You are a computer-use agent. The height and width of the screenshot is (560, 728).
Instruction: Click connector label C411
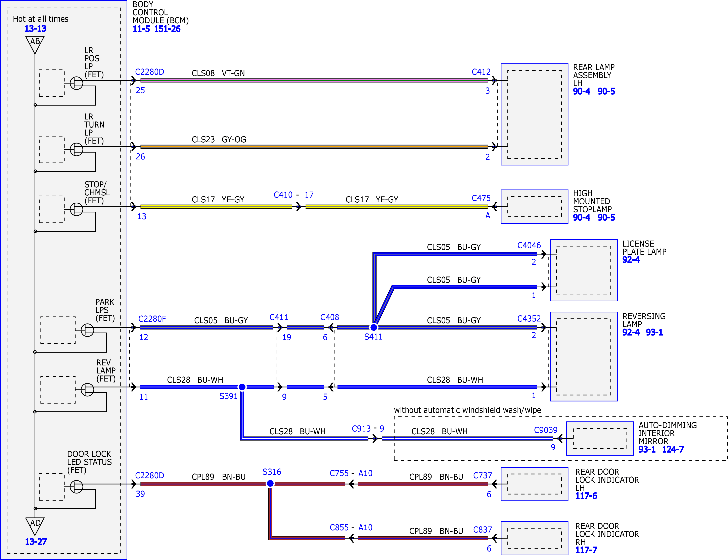click(x=279, y=317)
